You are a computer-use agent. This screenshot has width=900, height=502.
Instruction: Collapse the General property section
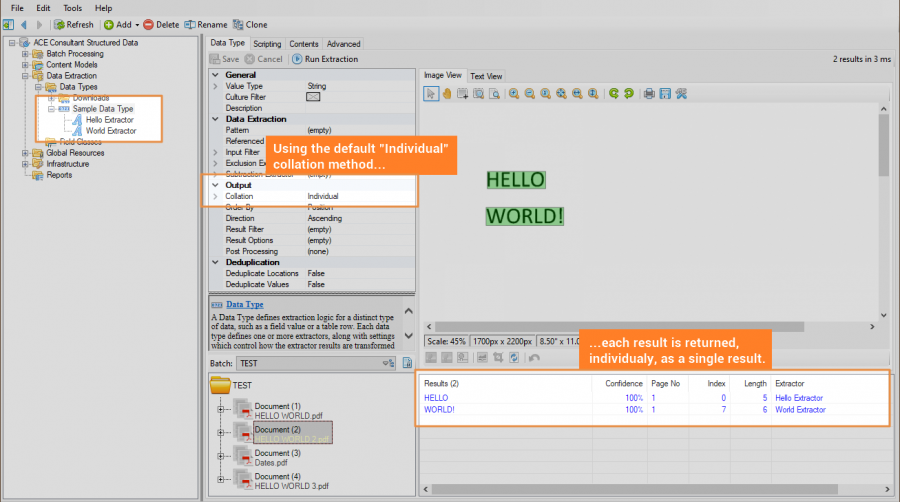coord(215,75)
